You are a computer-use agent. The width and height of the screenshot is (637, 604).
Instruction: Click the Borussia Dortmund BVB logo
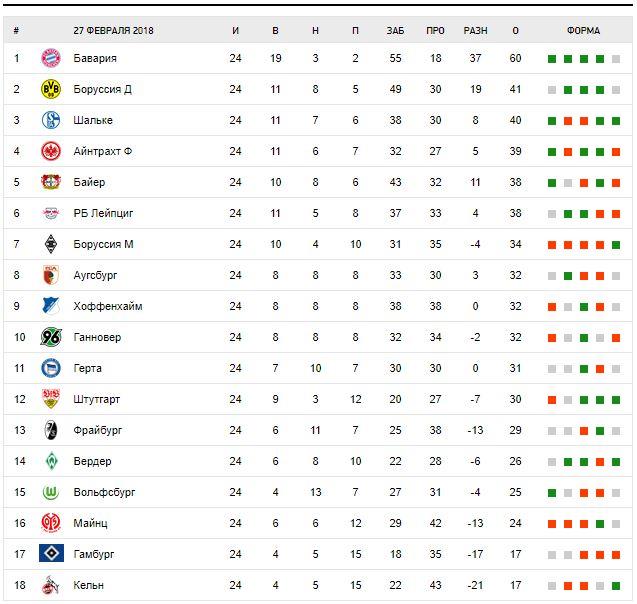[x=51, y=90]
